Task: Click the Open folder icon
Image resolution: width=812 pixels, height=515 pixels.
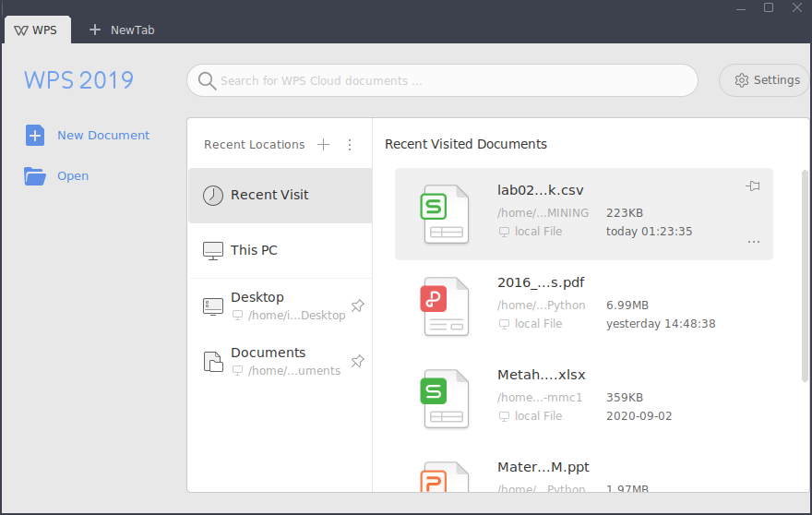Action: click(x=35, y=176)
